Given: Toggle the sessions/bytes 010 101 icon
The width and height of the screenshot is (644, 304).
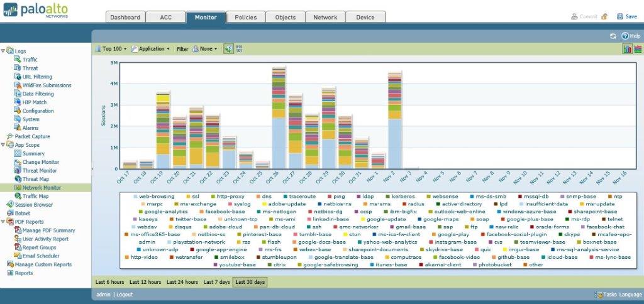Looking at the screenshot, I should 239,49.
